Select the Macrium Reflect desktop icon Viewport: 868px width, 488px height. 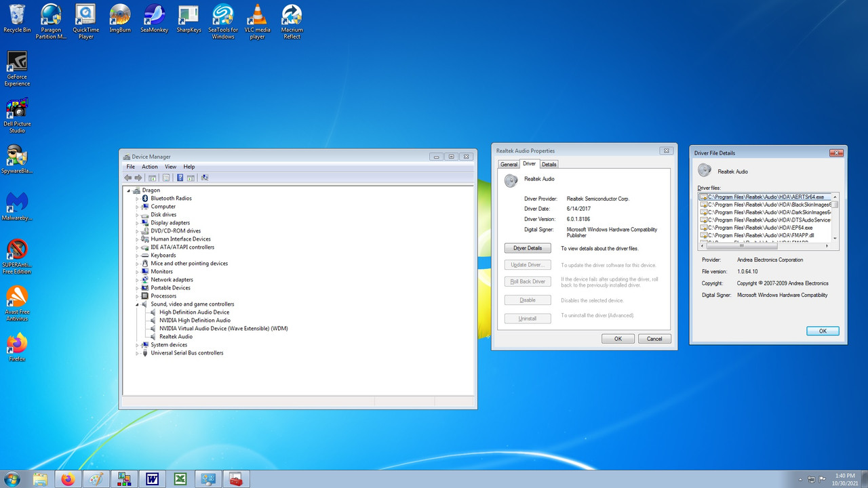[292, 22]
